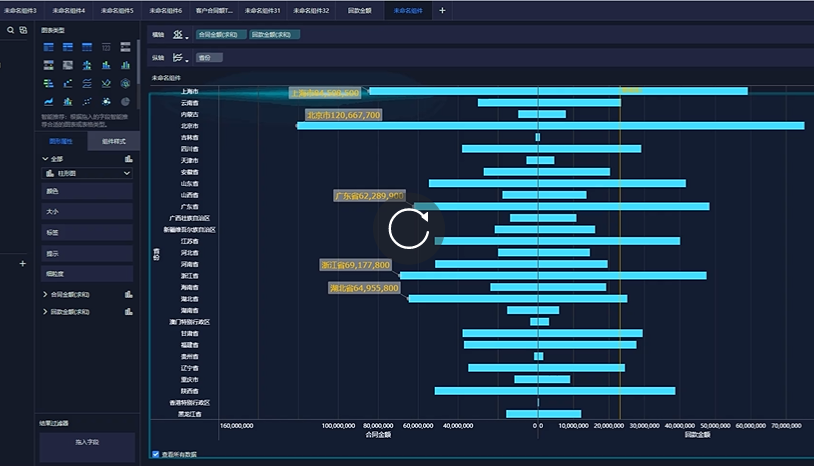Open the 图形属性 properties tab
The width and height of the screenshot is (814, 469).
[x=61, y=141]
